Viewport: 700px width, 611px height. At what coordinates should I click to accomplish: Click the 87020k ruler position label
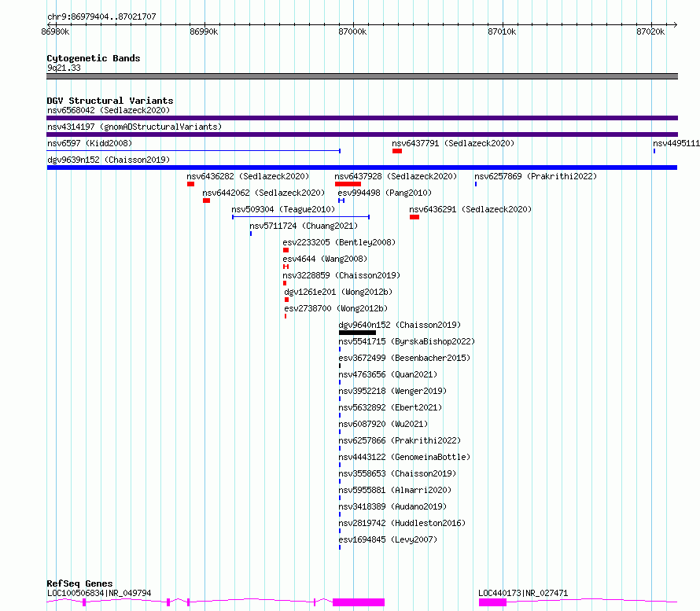pos(650,31)
